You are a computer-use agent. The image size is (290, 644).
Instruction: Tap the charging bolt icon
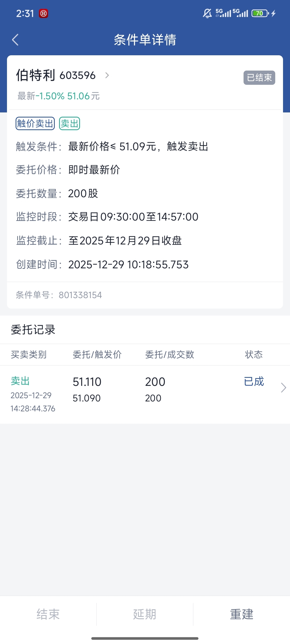point(273,13)
